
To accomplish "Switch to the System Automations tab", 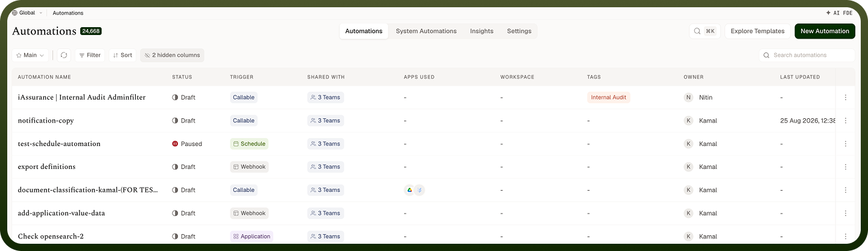I will 426,31.
